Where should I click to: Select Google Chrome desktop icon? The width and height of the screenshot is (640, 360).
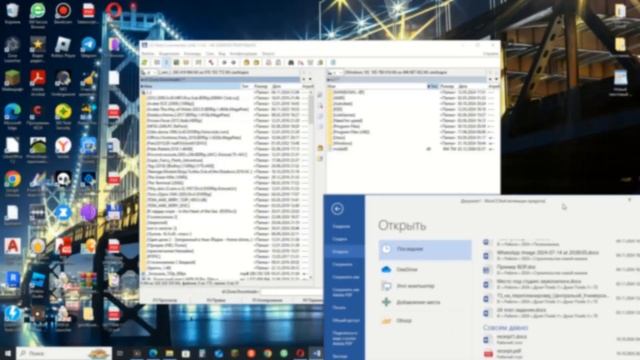click(12, 182)
